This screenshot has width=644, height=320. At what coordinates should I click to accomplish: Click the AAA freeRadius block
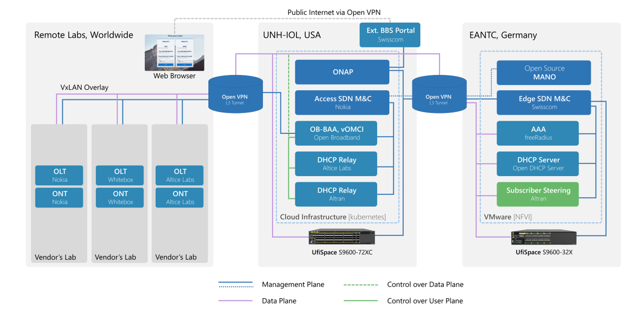click(x=538, y=133)
